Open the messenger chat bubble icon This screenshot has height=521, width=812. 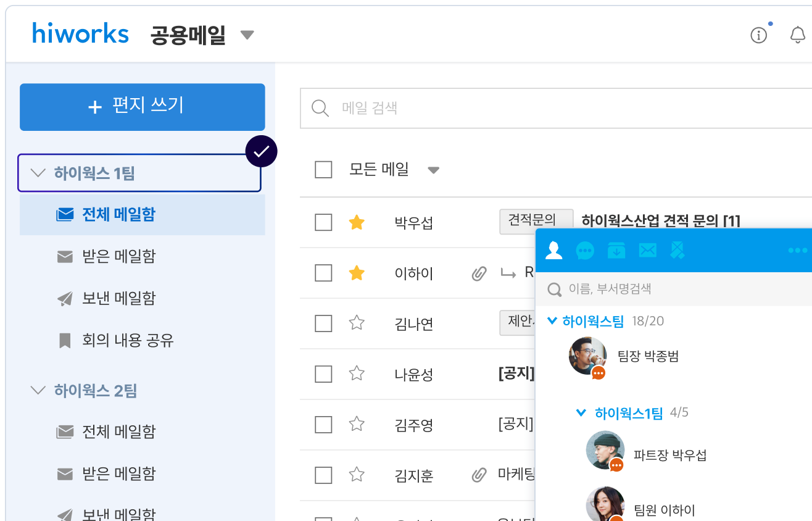click(x=585, y=250)
